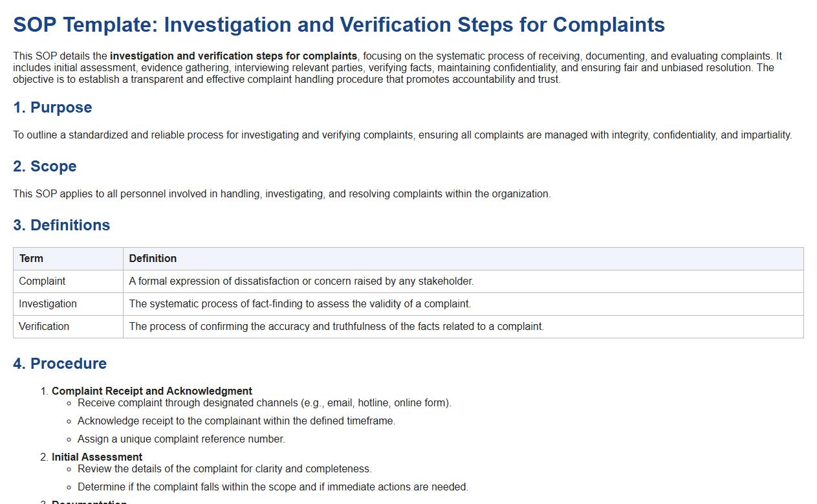Click the "4. Procedure" section heading
Image resolution: width=817 pixels, height=504 pixels.
pyautogui.click(x=60, y=364)
